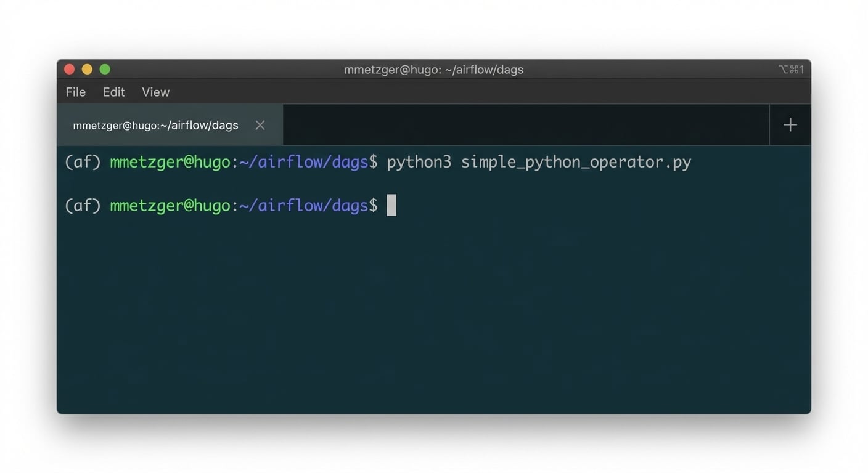Open a new terminal tab with the plus icon
This screenshot has height=473, width=868.
click(x=790, y=124)
